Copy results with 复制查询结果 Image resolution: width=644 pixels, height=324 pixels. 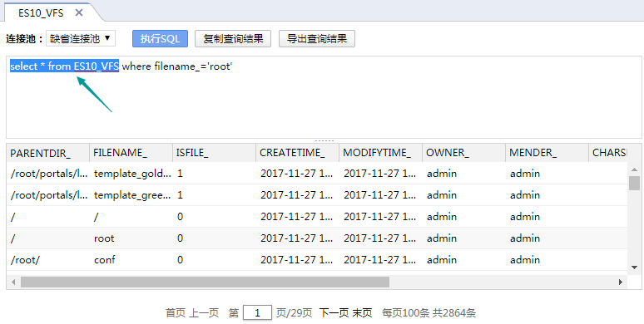coord(233,38)
